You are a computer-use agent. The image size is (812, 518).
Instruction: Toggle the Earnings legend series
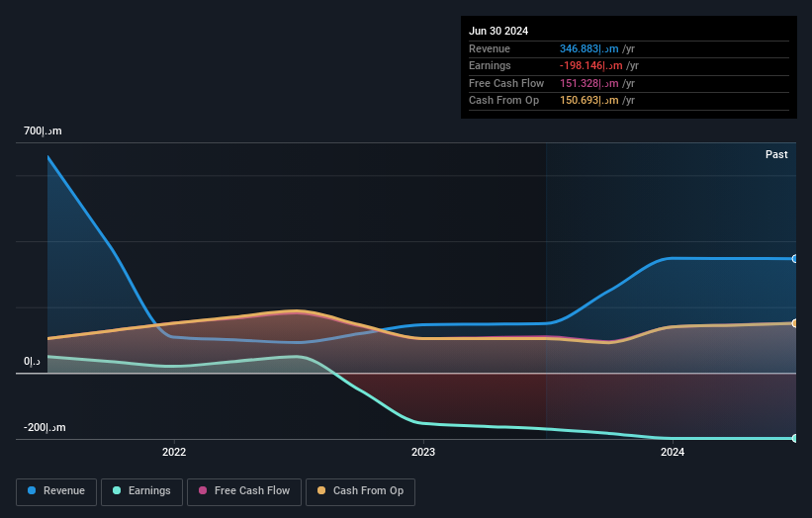tap(141, 491)
